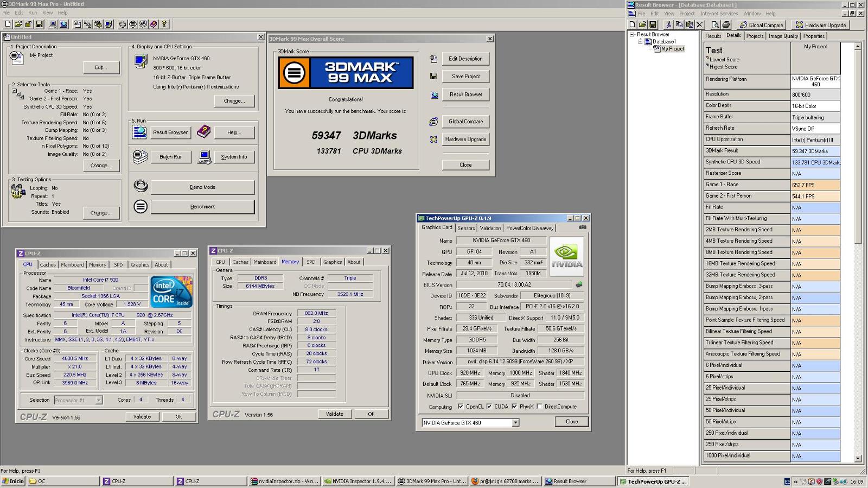Switch to NVIDIA Inspector on the taskbar
Screen dimensions: 868x488
point(358,481)
